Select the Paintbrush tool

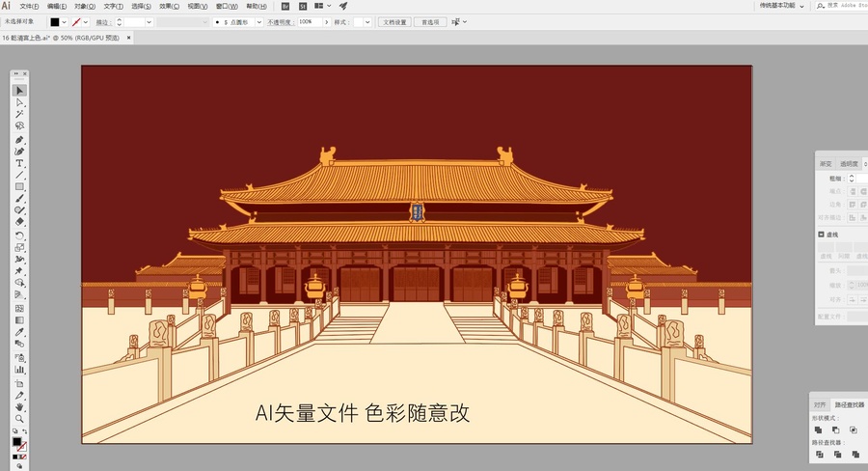(19, 199)
